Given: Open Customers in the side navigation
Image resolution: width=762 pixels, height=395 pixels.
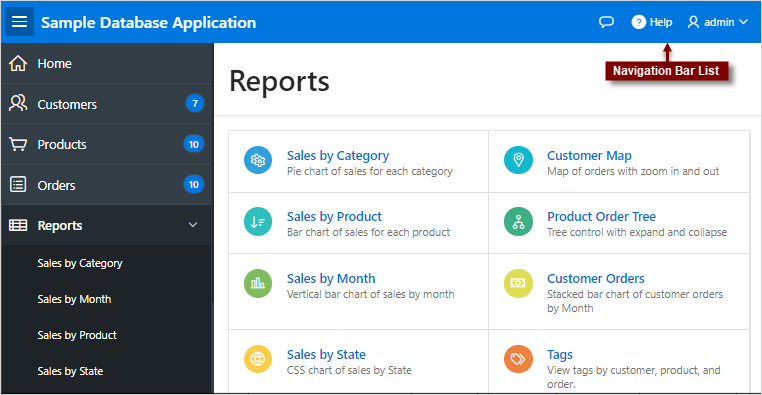Looking at the screenshot, I should [x=107, y=103].
